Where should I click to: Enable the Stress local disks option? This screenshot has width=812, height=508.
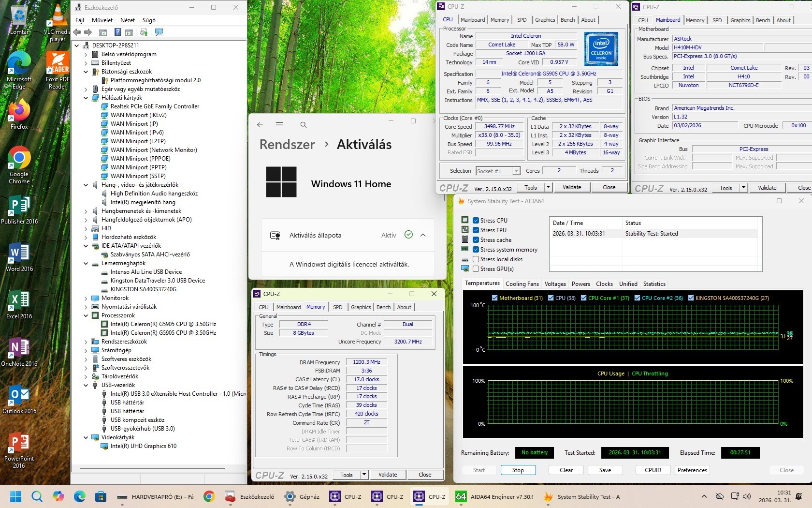pyautogui.click(x=476, y=259)
